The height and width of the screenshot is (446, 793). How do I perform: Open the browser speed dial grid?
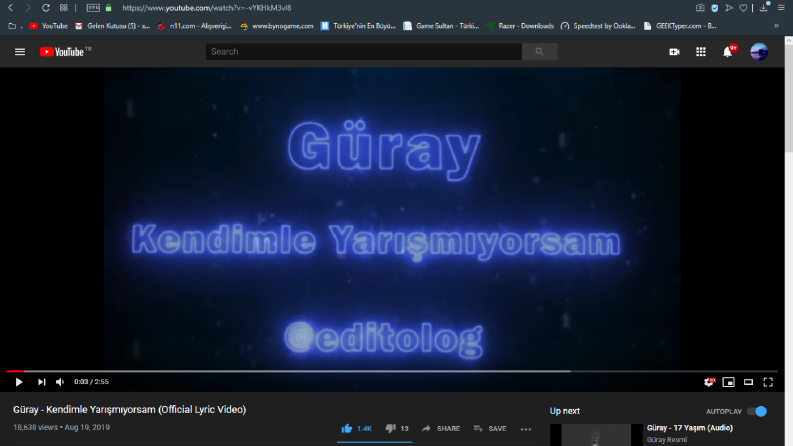click(x=63, y=8)
